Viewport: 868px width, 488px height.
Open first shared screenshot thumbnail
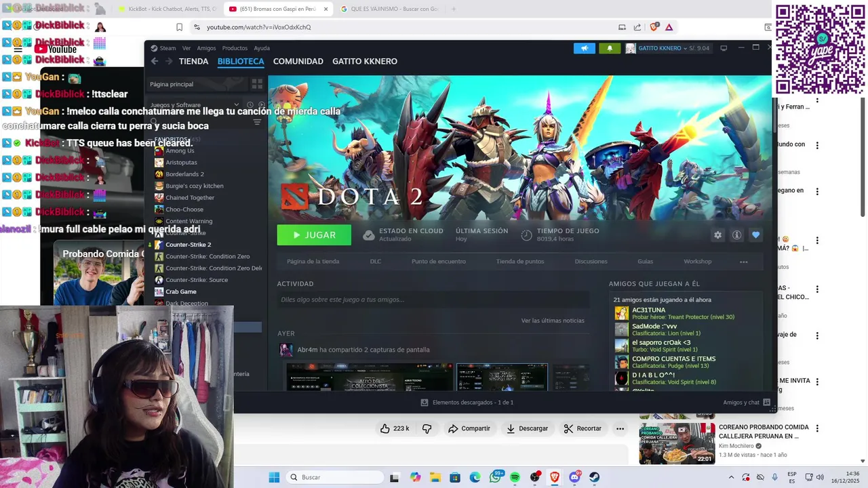click(370, 378)
